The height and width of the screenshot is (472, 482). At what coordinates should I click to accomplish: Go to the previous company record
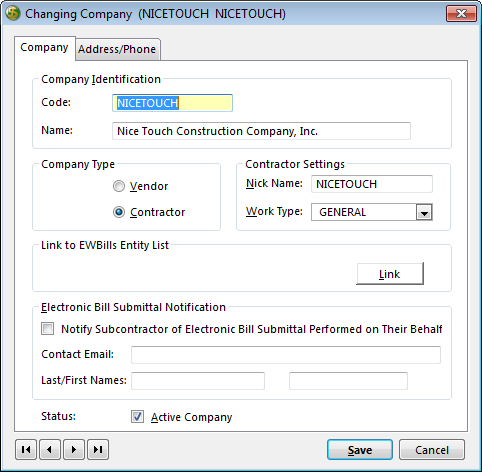point(50,449)
